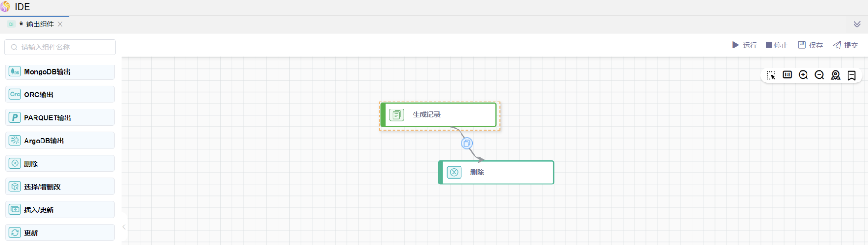Click the copy icon on the connector line
Viewport: 868px width, 245px height.
pos(467,143)
